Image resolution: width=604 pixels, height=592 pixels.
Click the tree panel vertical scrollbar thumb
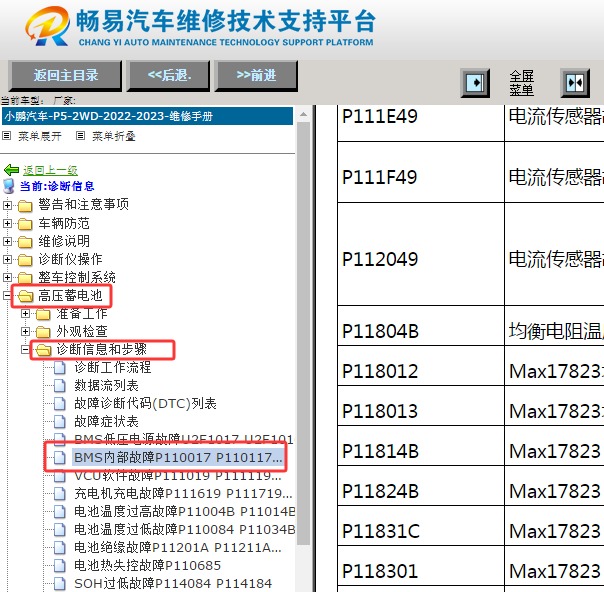pos(304,333)
